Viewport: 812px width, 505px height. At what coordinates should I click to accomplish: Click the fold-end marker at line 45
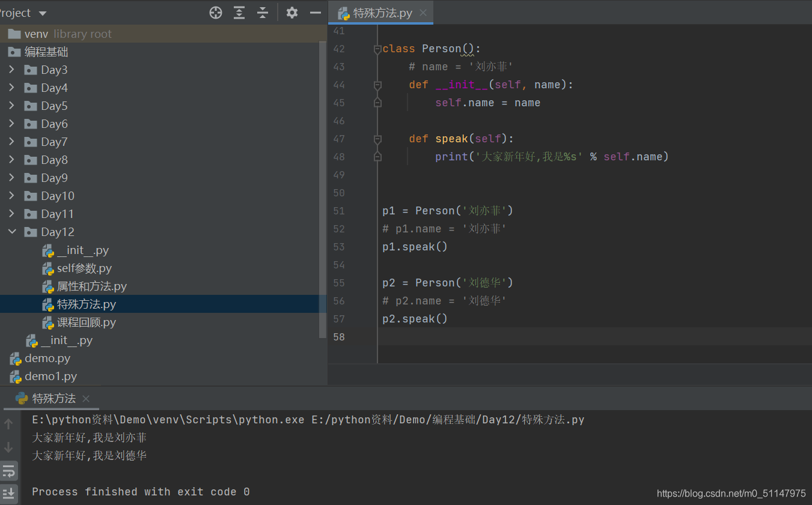coord(377,103)
